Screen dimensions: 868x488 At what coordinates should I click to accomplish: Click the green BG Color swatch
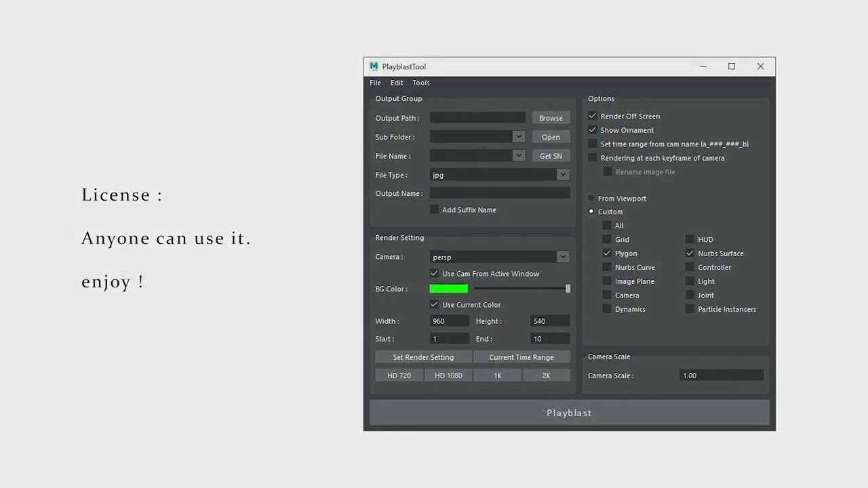pyautogui.click(x=448, y=289)
